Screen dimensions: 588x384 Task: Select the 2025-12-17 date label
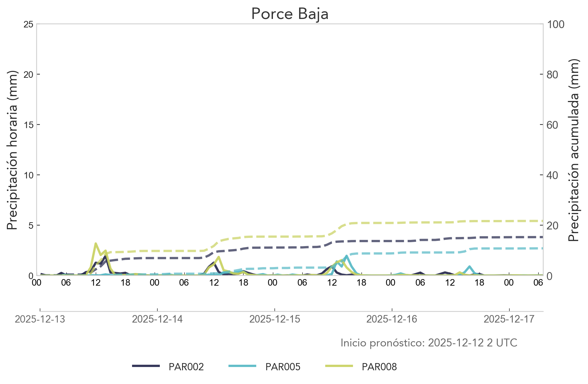click(x=509, y=319)
